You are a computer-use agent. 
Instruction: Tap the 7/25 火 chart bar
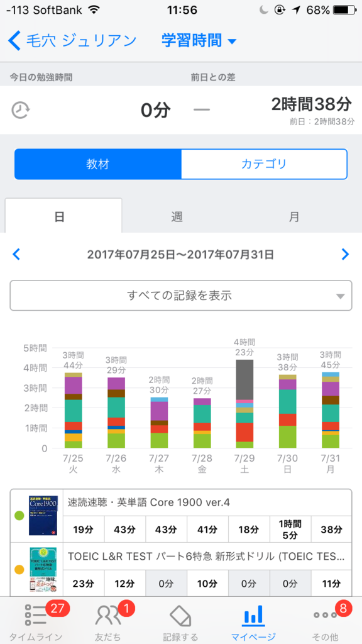[73, 410]
